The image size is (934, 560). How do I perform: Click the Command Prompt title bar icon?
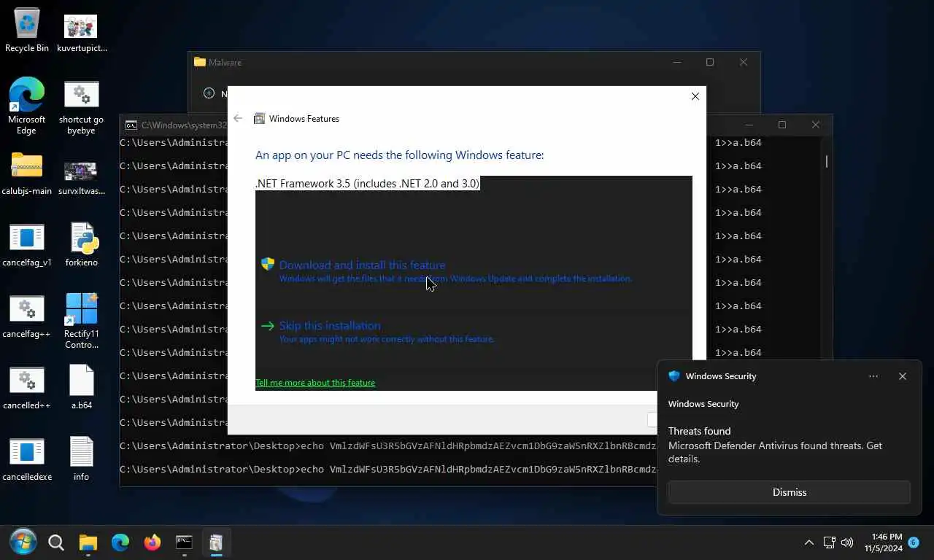131,125
